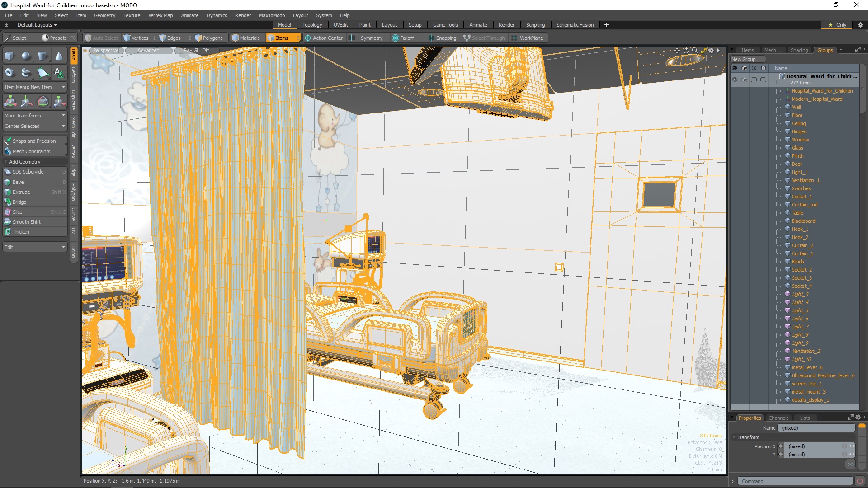Select the text tool icon
The height and width of the screenshot is (488, 868).
click(59, 72)
